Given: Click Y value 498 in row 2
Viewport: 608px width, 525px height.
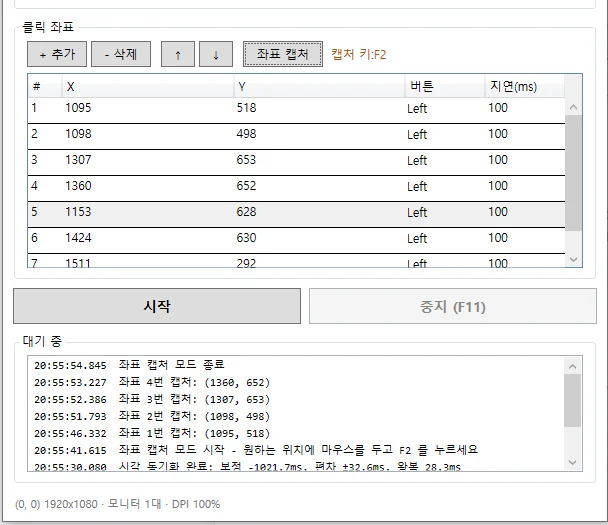Looking at the screenshot, I should [x=247, y=134].
